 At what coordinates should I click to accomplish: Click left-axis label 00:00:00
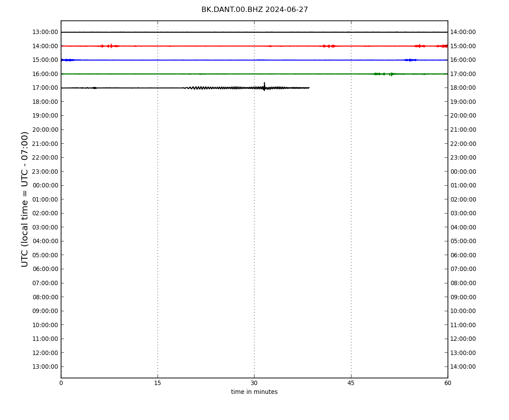pyautogui.click(x=45, y=186)
